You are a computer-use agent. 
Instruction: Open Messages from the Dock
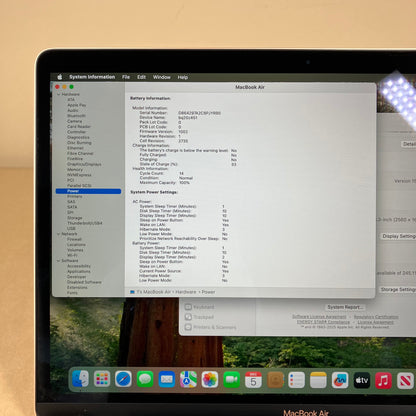(x=145, y=379)
